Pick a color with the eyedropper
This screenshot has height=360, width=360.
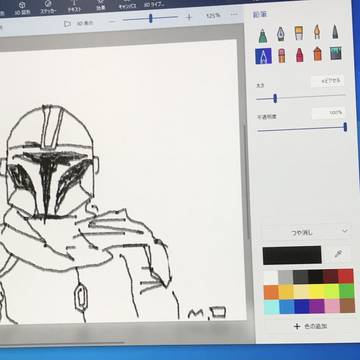coord(338,254)
